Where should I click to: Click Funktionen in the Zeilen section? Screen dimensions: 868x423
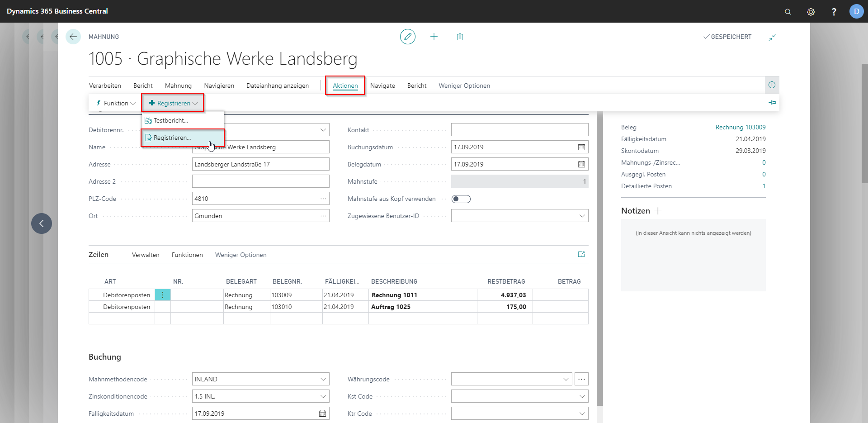pyautogui.click(x=187, y=255)
